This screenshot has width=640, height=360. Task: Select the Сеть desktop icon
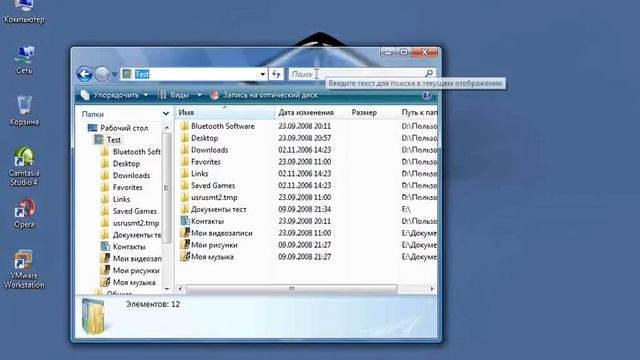(24, 60)
